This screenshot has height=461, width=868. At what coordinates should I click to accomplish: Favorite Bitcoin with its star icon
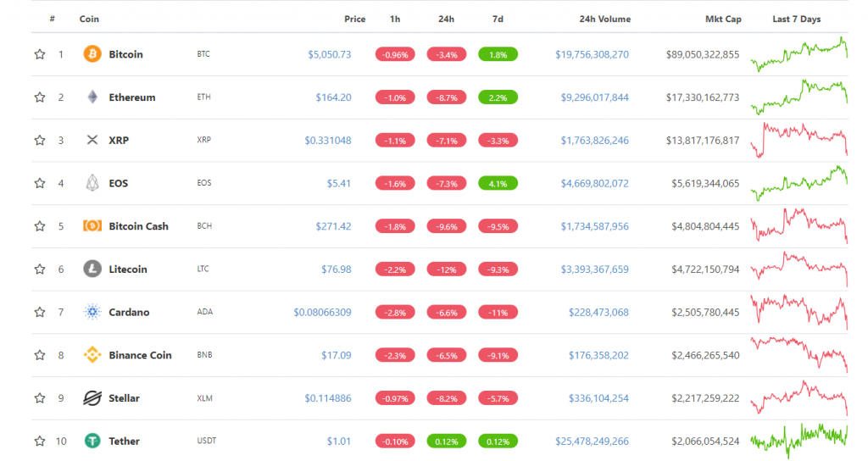click(x=40, y=54)
